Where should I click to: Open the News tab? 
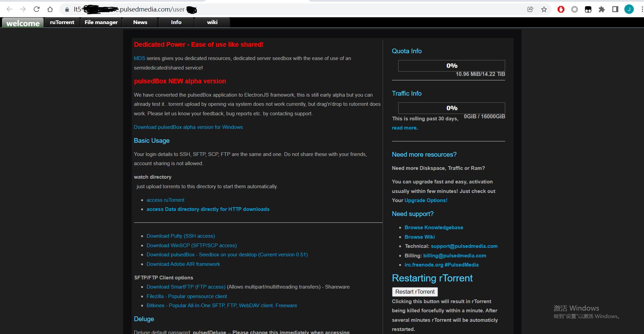pyautogui.click(x=140, y=22)
